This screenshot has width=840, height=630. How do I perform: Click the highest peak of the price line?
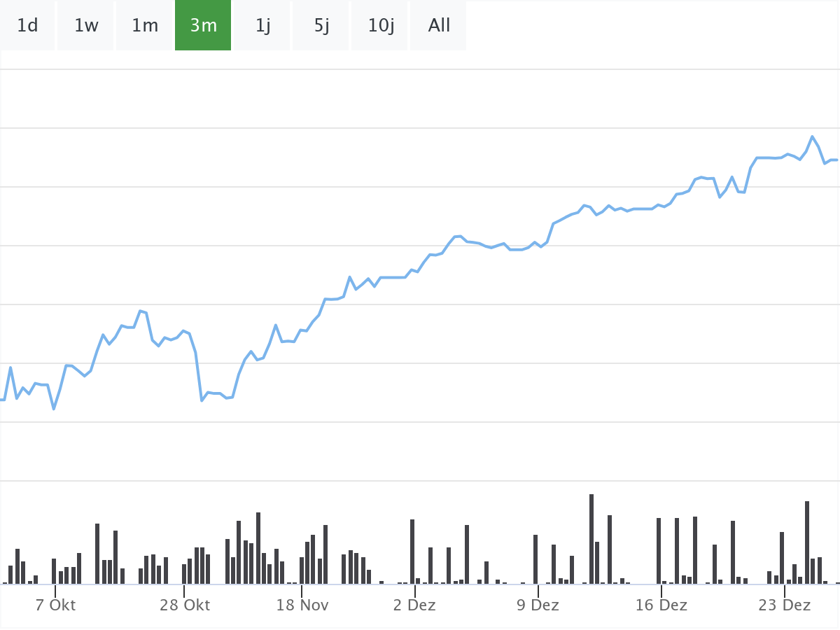click(812, 136)
